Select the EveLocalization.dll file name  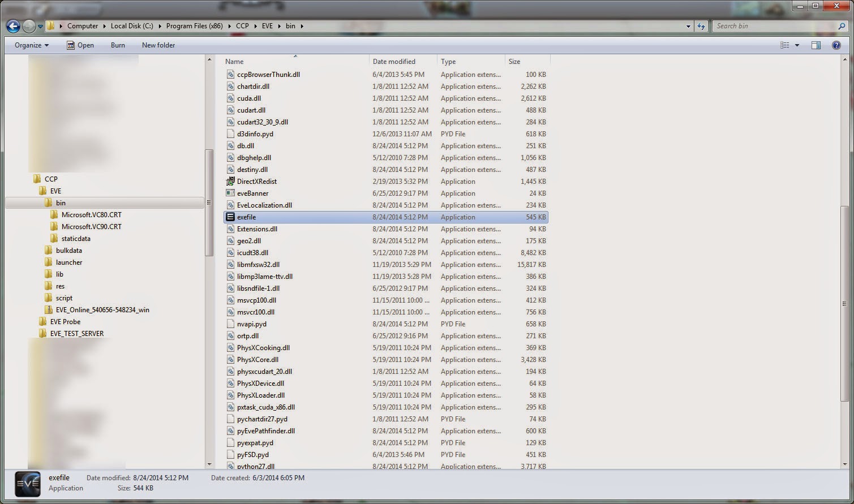pyautogui.click(x=264, y=205)
